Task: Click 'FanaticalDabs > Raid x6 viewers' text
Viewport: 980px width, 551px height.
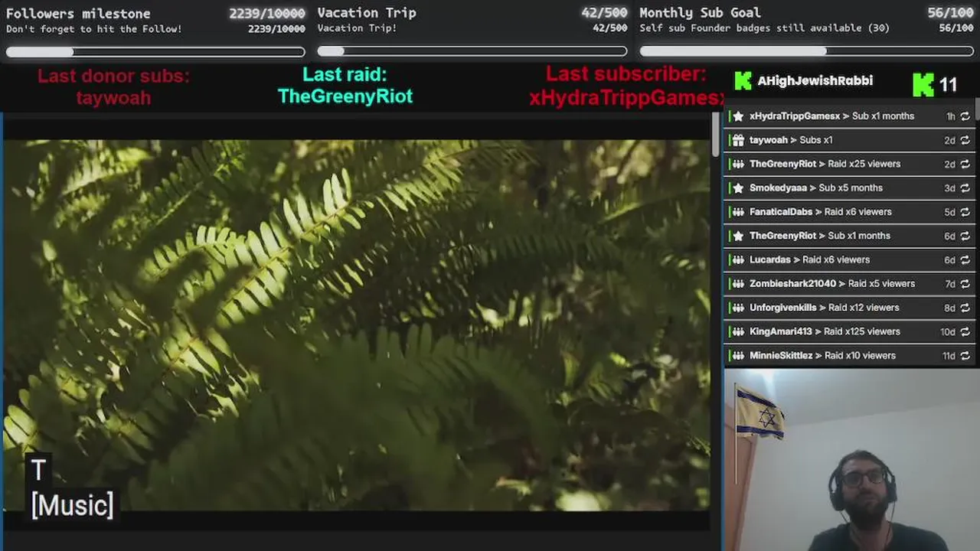Action: [x=821, y=212]
